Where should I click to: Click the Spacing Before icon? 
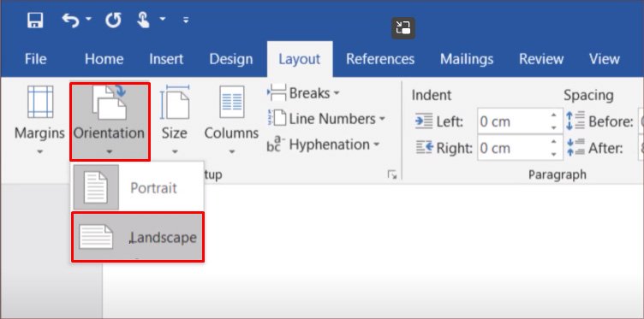[x=575, y=121]
